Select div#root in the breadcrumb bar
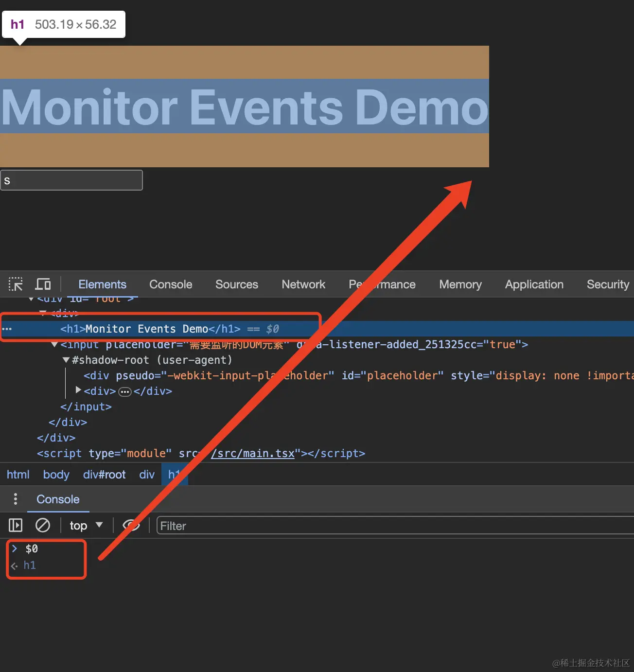This screenshot has height=672, width=634. click(x=104, y=475)
